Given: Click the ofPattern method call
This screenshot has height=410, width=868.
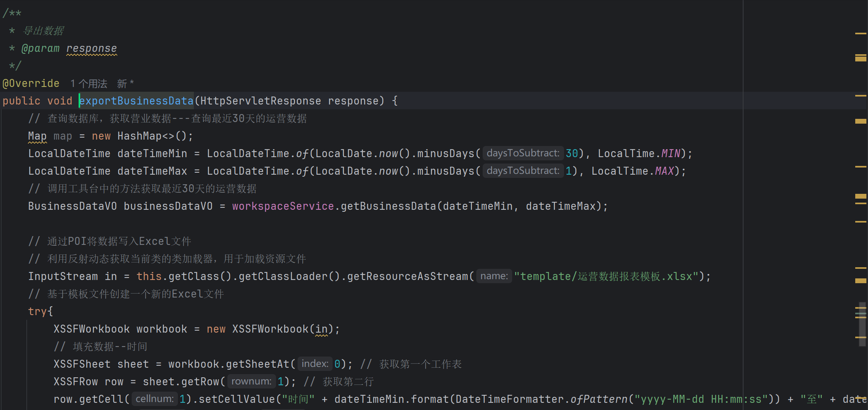Looking at the screenshot, I should 599,399.
